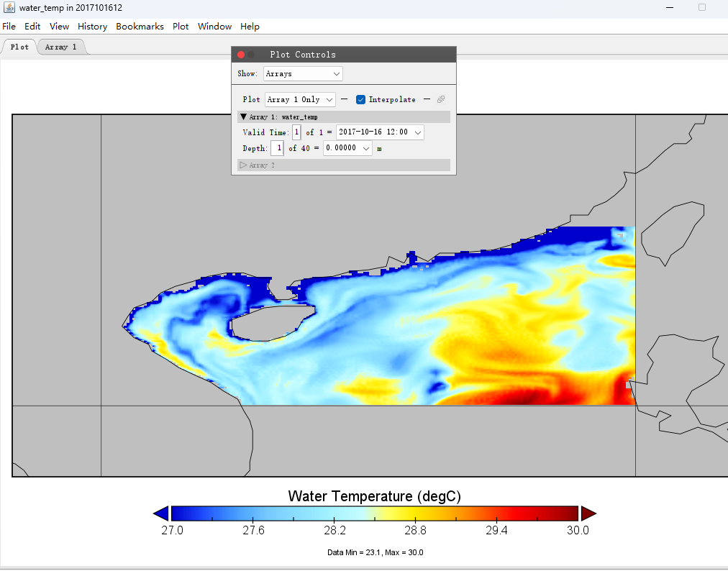
Task: Close Plot Controls with the red dot
Action: pyautogui.click(x=241, y=55)
